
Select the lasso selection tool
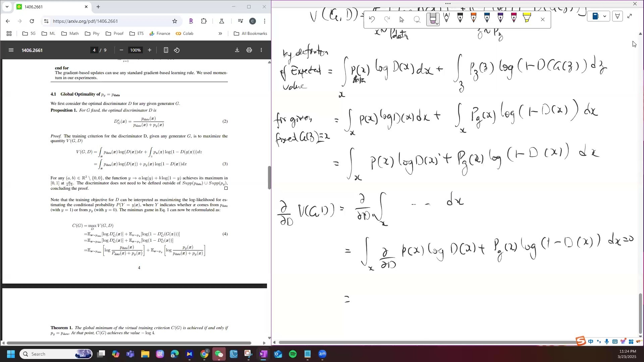click(417, 19)
